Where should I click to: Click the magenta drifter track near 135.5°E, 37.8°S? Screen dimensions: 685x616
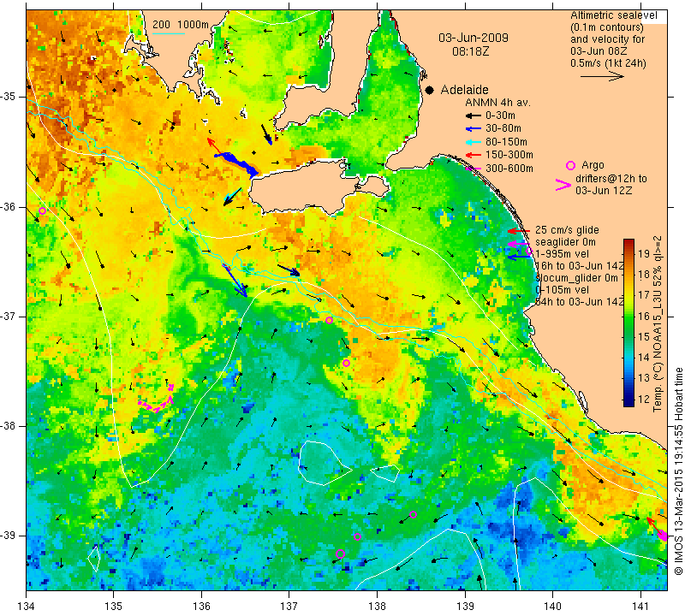[156, 399]
